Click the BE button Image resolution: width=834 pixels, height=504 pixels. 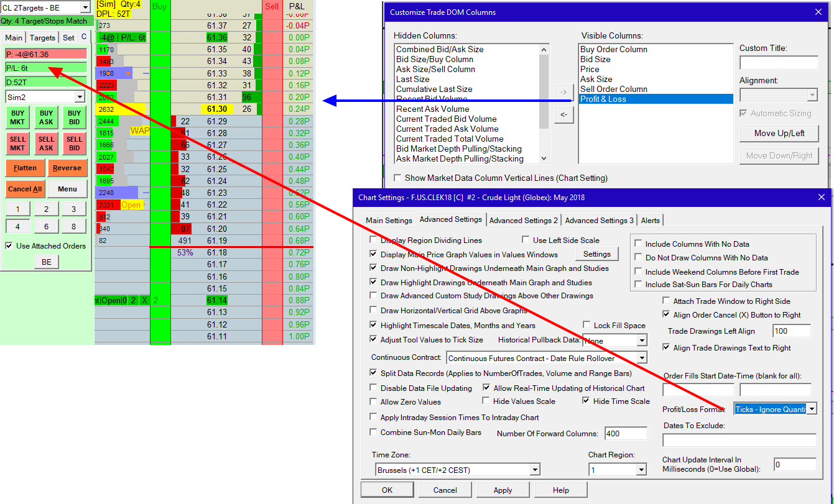tap(47, 262)
